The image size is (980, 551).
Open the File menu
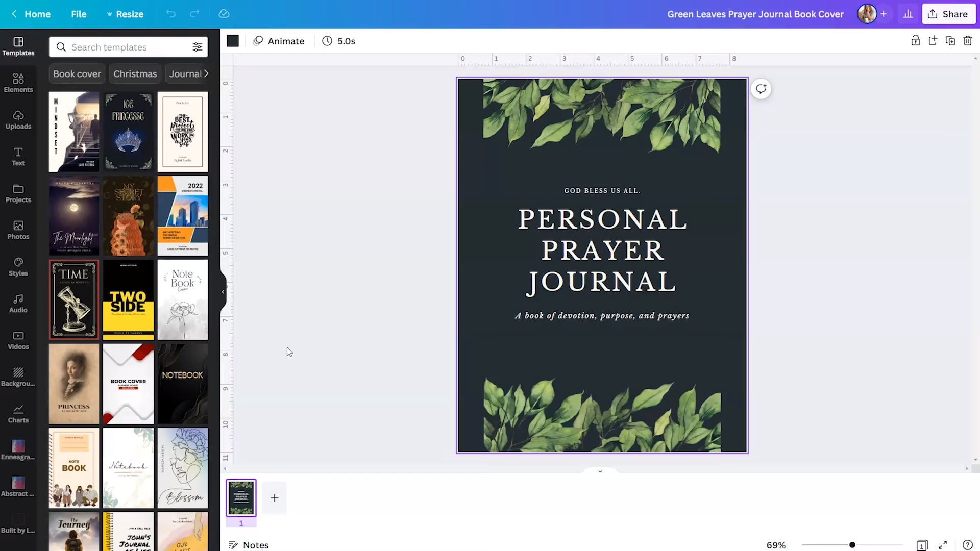[79, 14]
